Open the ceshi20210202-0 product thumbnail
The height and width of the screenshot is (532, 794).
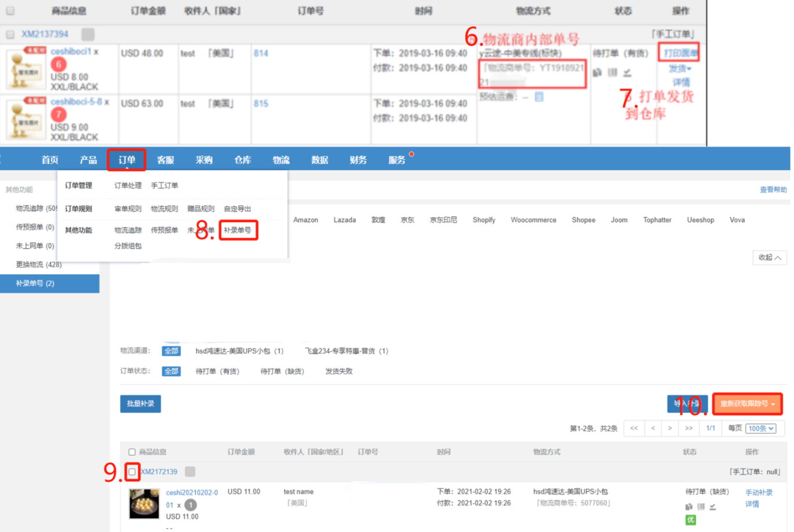(144, 504)
